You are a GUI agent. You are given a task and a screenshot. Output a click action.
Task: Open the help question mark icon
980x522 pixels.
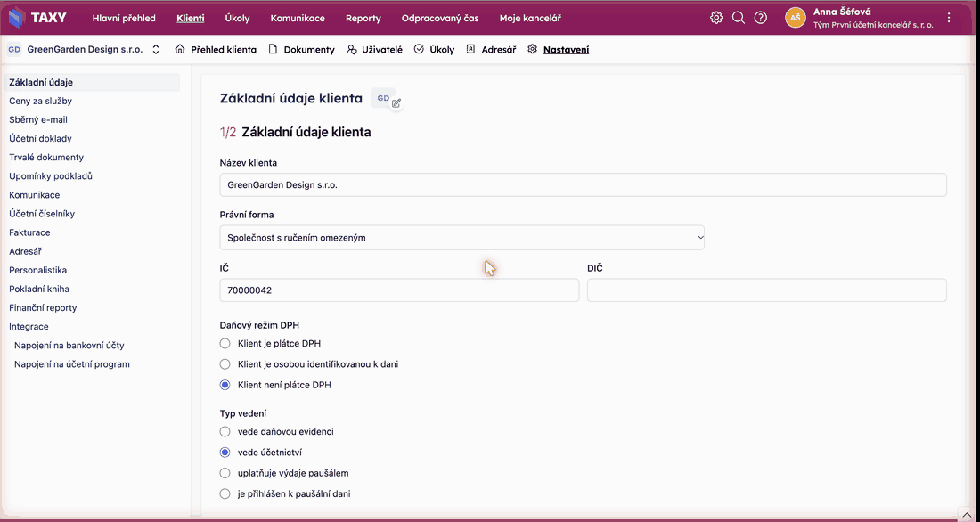pos(760,18)
